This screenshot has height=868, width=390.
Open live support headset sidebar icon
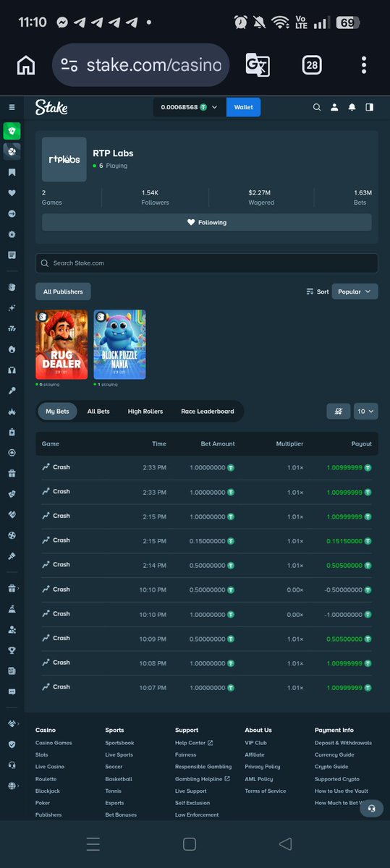point(12,765)
